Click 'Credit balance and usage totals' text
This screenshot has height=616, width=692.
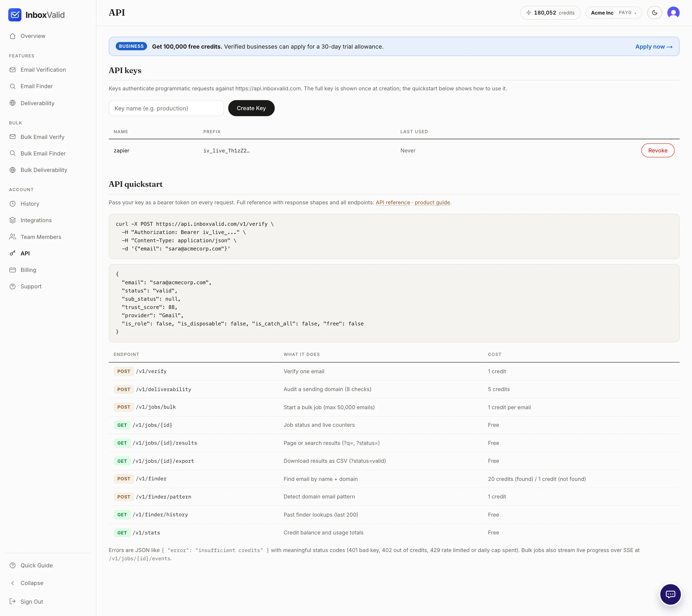click(323, 533)
